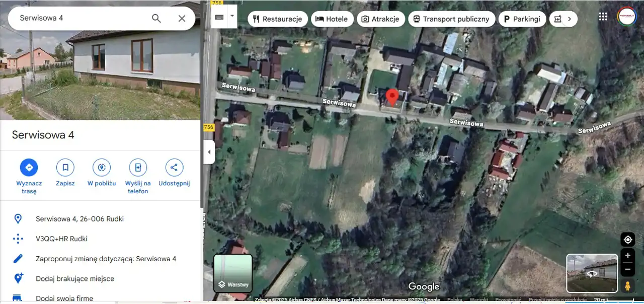Collapse the side panel with the arrow
Image resolution: width=644 pixels, height=304 pixels.
[209, 152]
